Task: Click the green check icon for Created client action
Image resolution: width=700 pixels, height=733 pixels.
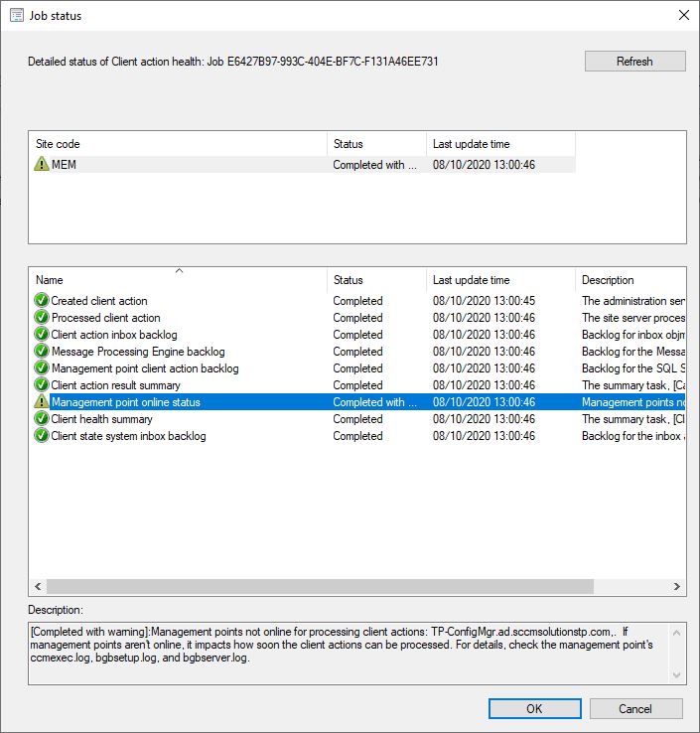Action: 41,301
